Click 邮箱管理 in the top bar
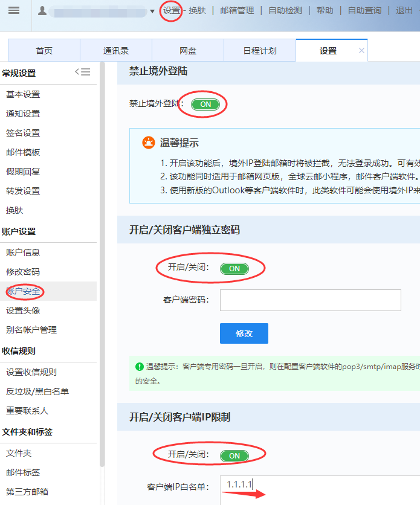 pos(237,10)
